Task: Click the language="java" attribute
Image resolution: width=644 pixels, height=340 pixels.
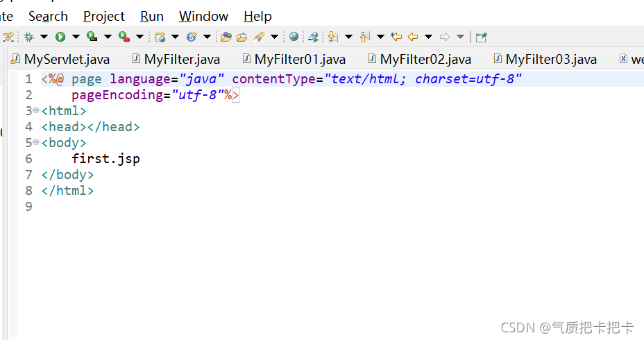Action: [x=167, y=79]
